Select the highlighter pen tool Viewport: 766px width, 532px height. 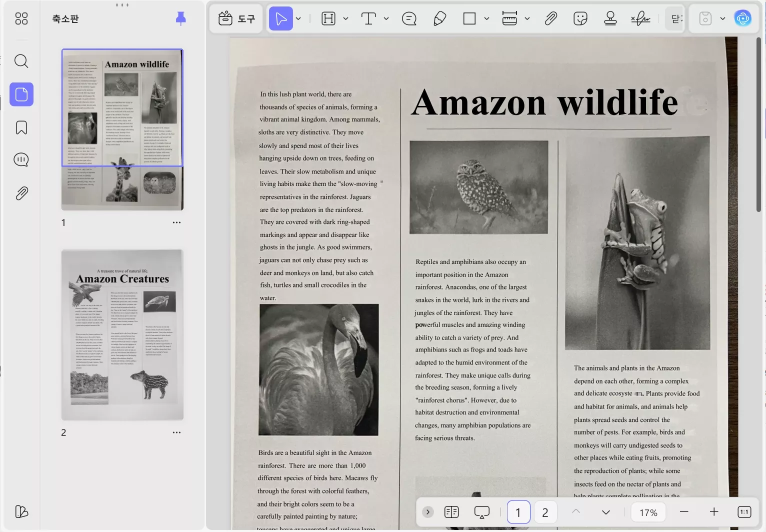439,19
